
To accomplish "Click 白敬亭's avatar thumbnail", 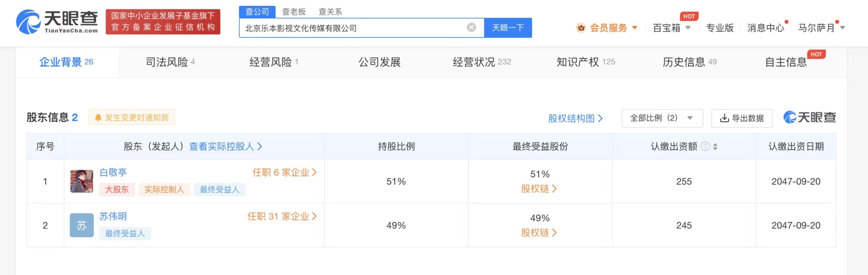I will coord(81,181).
